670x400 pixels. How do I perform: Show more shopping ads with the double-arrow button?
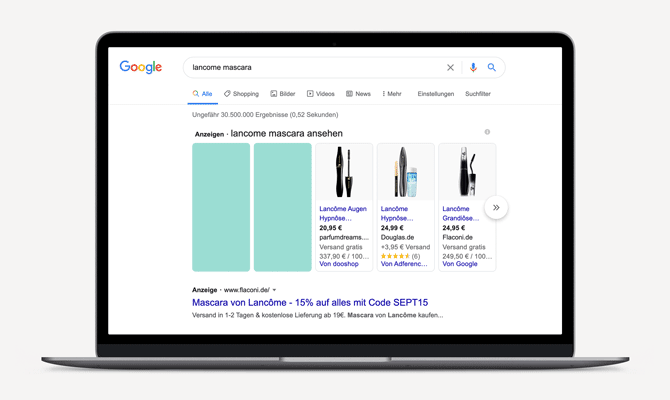tap(496, 208)
